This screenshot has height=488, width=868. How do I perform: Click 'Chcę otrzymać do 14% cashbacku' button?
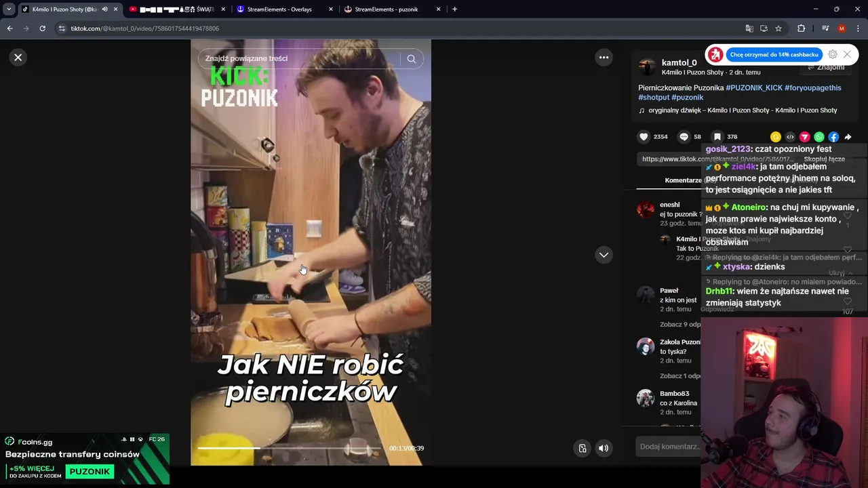point(774,55)
